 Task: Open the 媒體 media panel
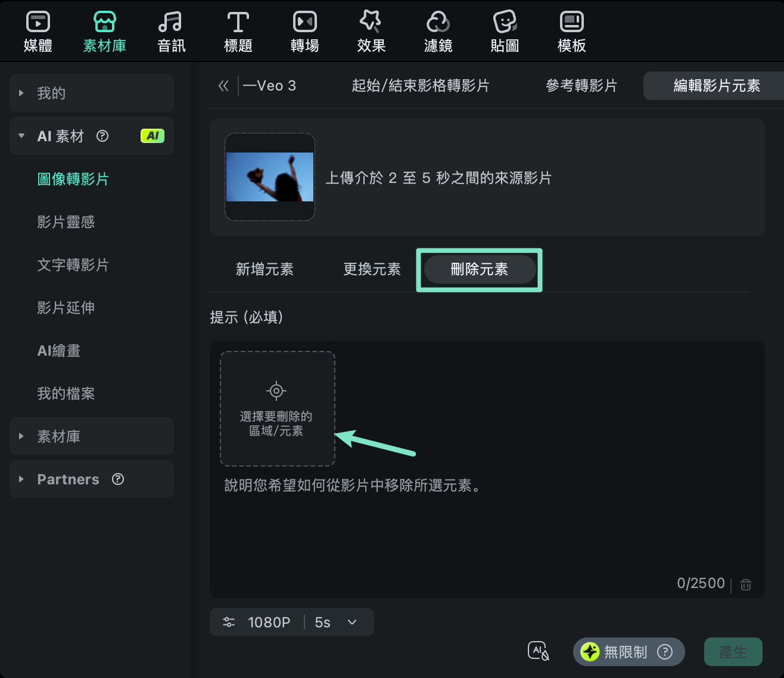[x=38, y=30]
